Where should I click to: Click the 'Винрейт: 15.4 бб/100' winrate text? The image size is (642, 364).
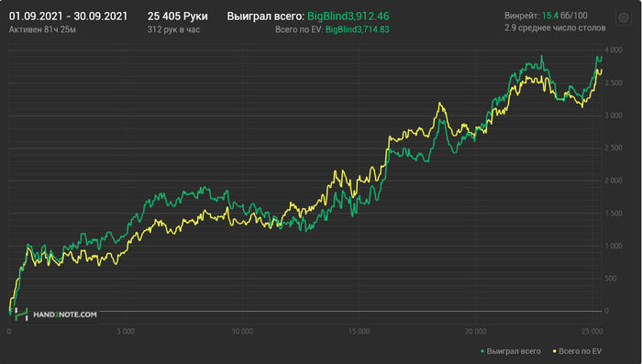[x=546, y=16]
